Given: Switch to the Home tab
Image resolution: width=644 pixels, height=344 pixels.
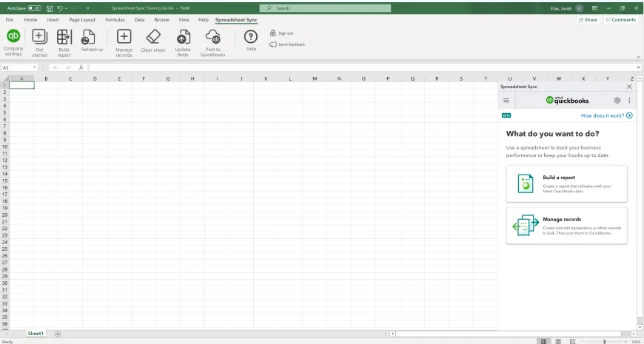Looking at the screenshot, I should coord(30,20).
